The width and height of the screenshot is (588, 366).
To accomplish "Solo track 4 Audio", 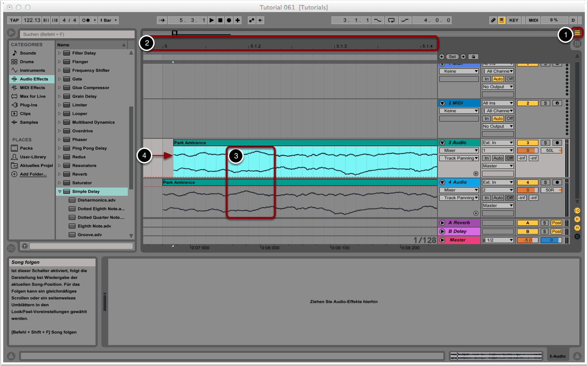I will point(545,183).
